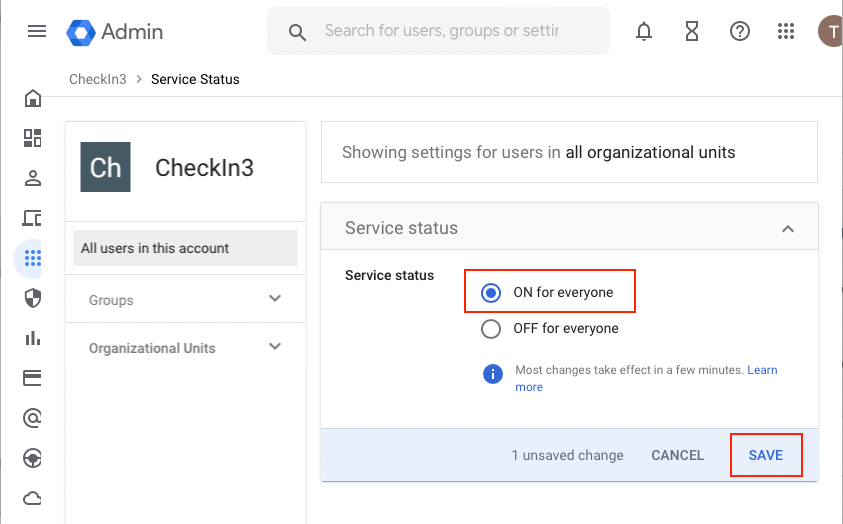Click '1 unsaved change' text
The height and width of the screenshot is (524, 843).
tap(567, 455)
